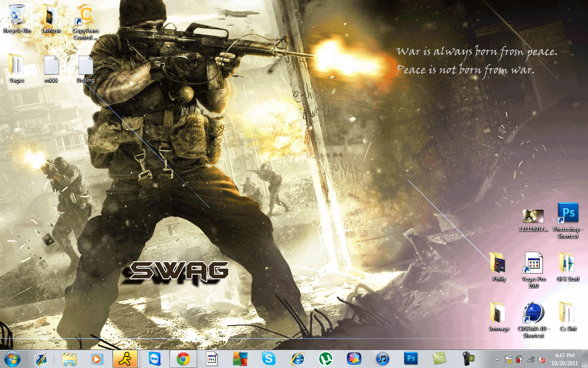Open the GFX Stuff folder
588x368 pixels.
click(x=568, y=267)
